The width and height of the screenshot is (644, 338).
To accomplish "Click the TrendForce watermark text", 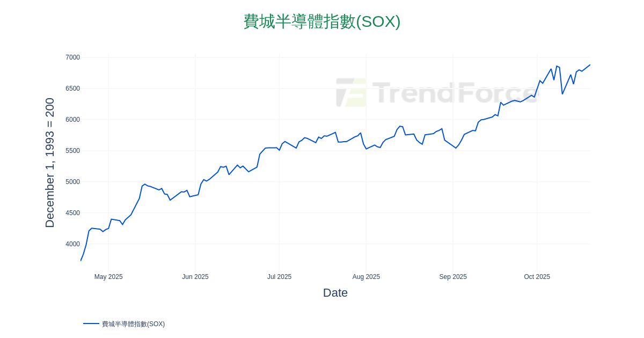I will point(456,92).
